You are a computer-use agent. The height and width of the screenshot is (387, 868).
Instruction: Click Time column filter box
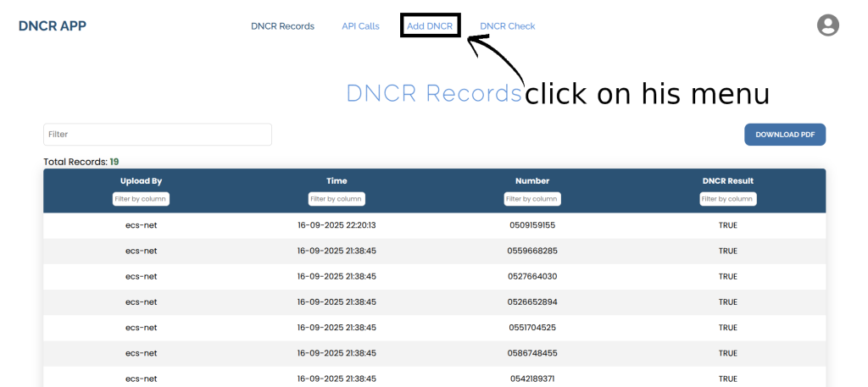(337, 199)
